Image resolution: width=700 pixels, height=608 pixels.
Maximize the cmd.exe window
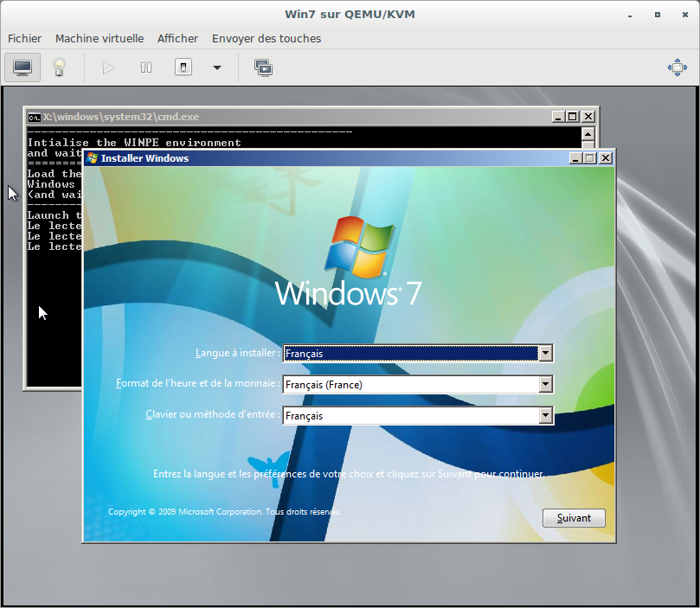tap(573, 117)
